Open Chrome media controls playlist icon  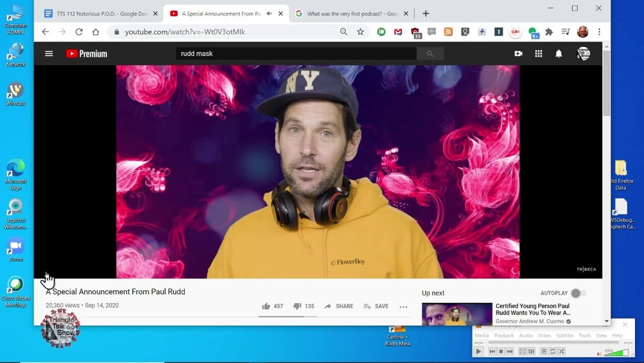click(565, 32)
